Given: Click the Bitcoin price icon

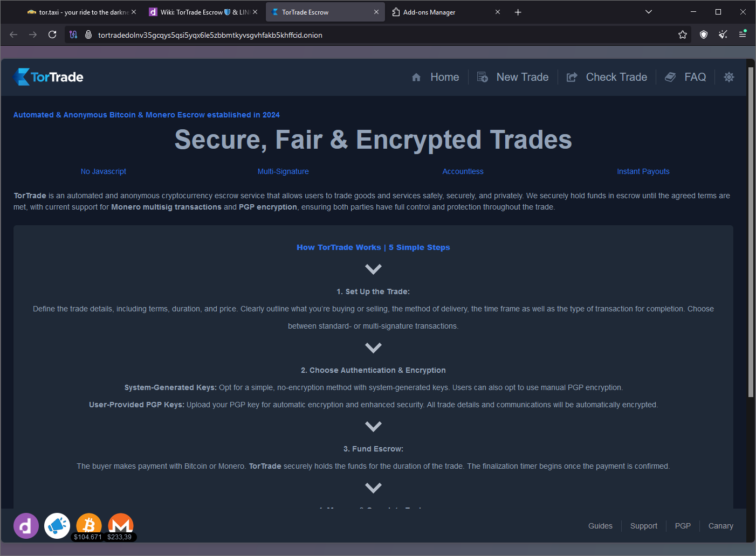Looking at the screenshot, I should [89, 524].
